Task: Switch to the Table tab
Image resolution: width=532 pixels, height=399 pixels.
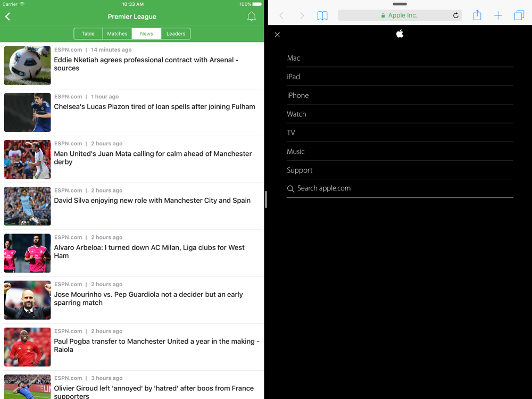Action: 88,34
